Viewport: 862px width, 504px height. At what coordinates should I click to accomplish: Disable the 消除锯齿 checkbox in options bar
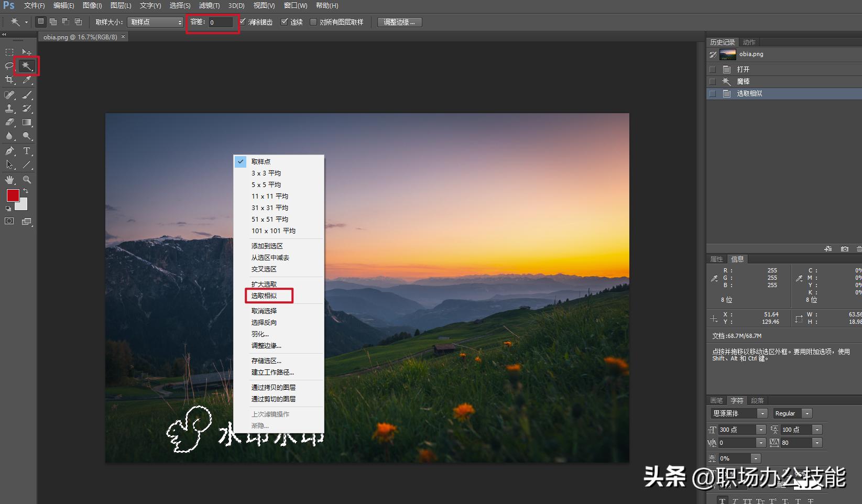242,22
